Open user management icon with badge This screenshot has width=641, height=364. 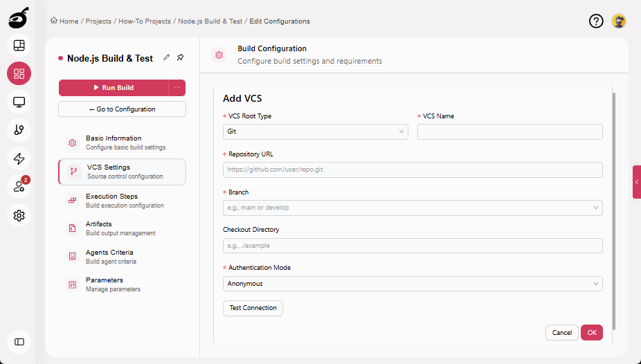(x=19, y=187)
